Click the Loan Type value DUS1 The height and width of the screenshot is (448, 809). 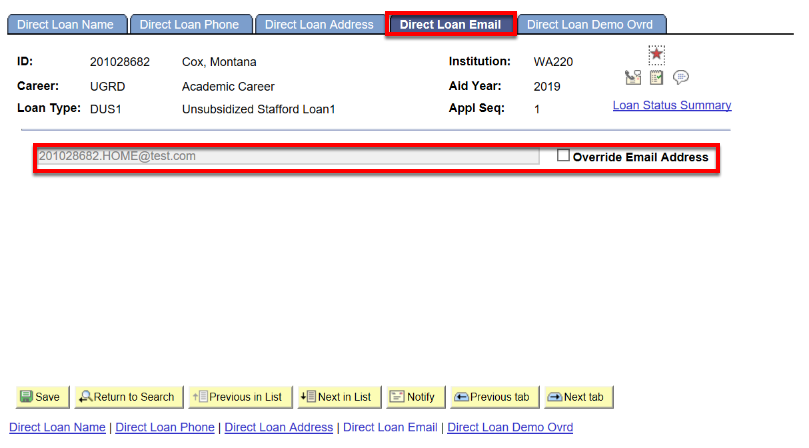[105, 109]
